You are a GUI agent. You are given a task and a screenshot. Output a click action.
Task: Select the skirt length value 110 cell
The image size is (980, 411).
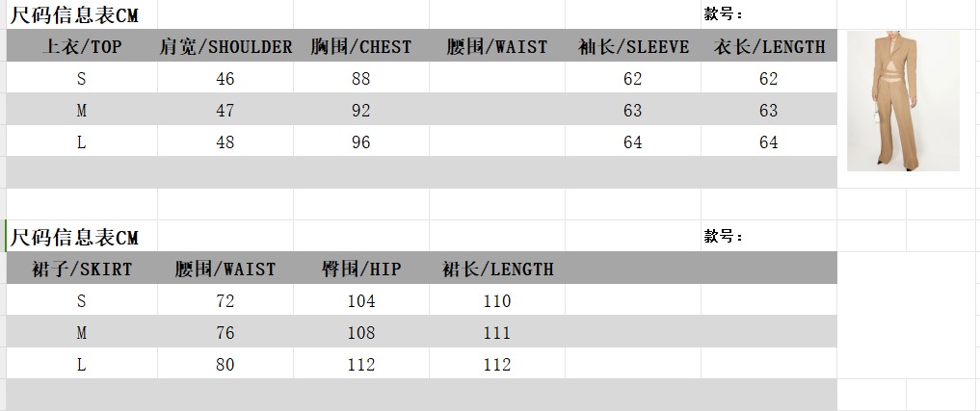497,301
